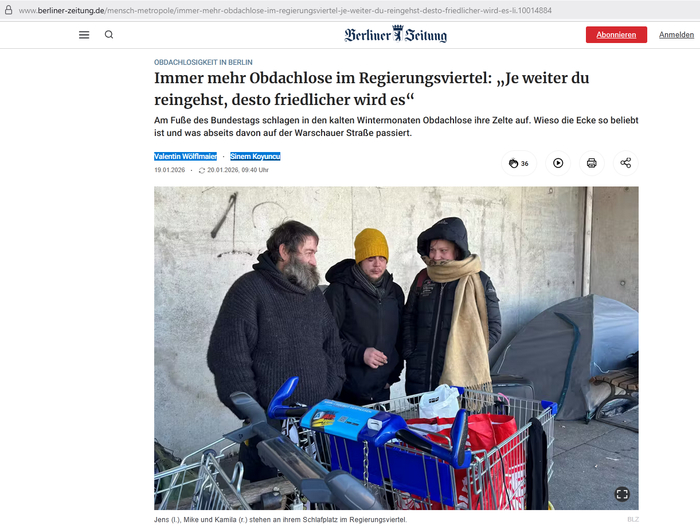700x529 pixels.
Task: Print the article with printer icon
Action: click(592, 163)
